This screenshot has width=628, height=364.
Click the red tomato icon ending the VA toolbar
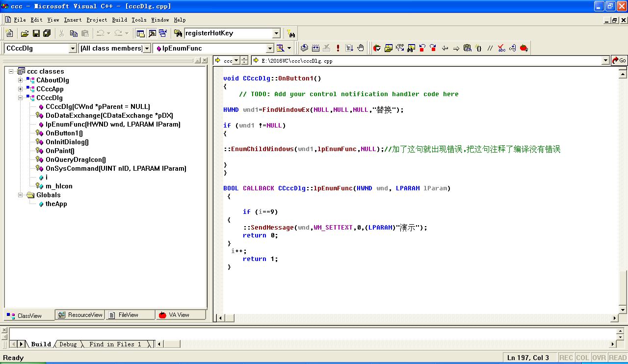click(524, 48)
